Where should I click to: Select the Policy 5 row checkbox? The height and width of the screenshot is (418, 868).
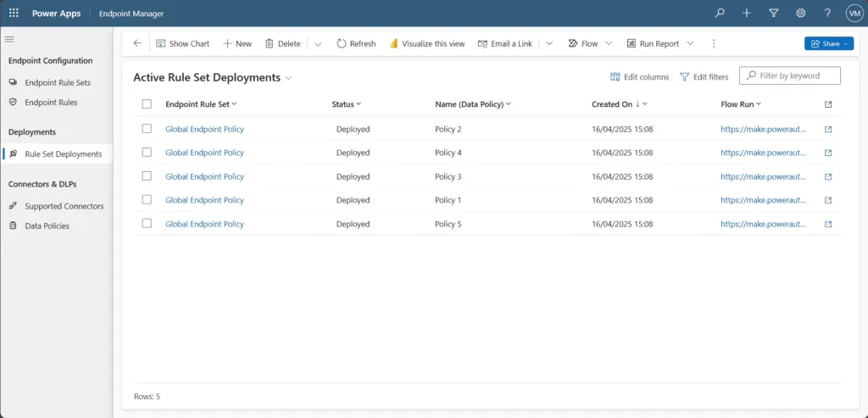pos(147,224)
